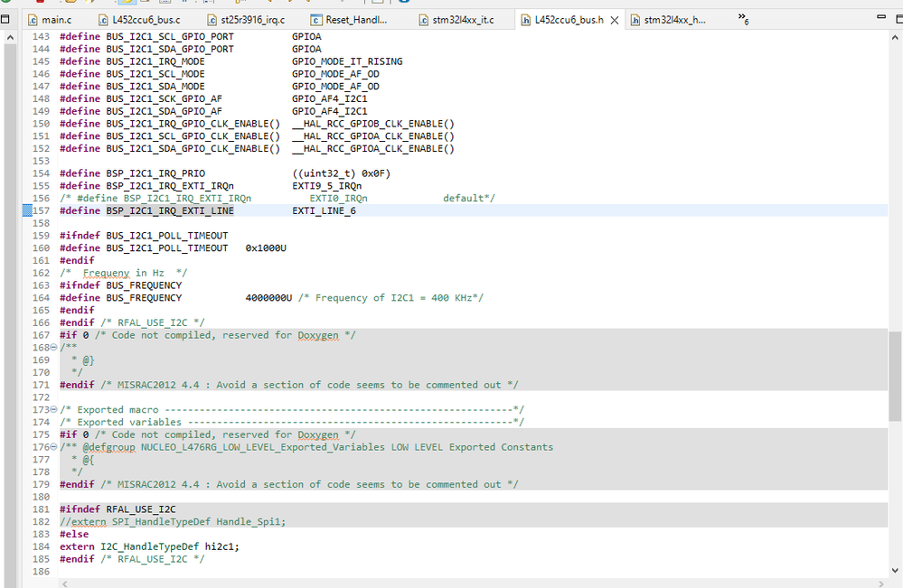Screen dimensions: 903x588
Task: Click the value 4000000U
Action: pos(269,297)
